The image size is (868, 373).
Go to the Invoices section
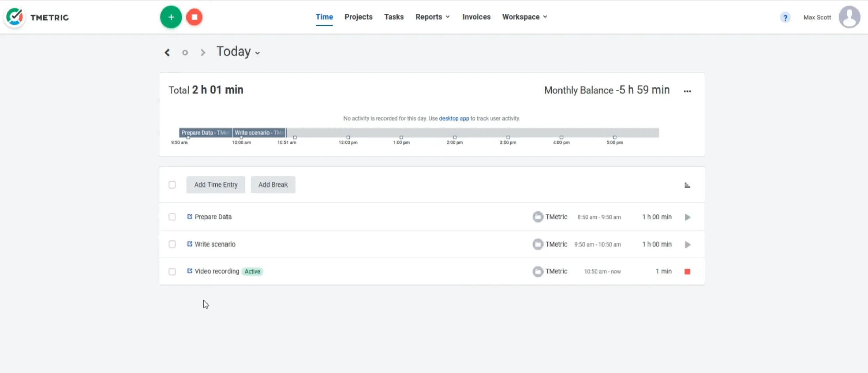476,17
